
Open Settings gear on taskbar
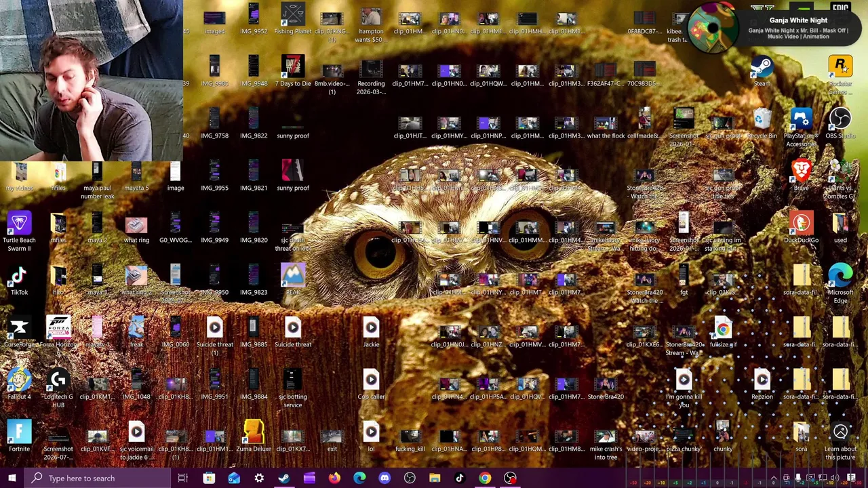click(x=259, y=478)
